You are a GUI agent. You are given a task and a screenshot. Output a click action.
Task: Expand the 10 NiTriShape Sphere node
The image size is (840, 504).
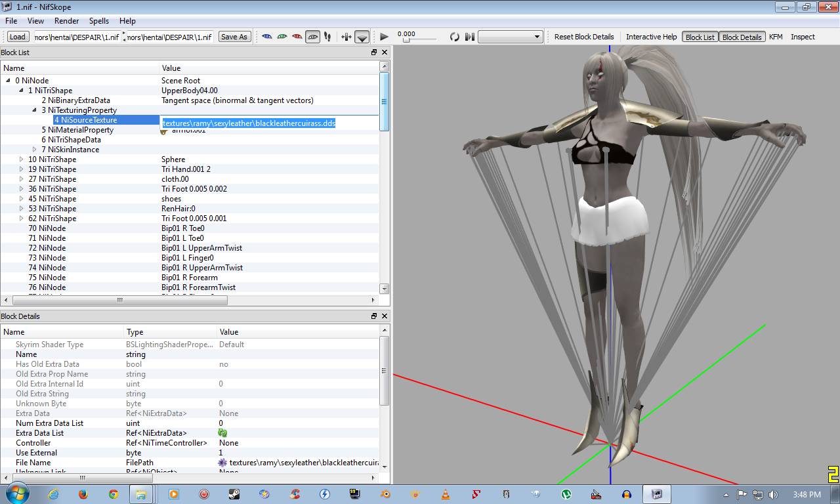point(22,159)
